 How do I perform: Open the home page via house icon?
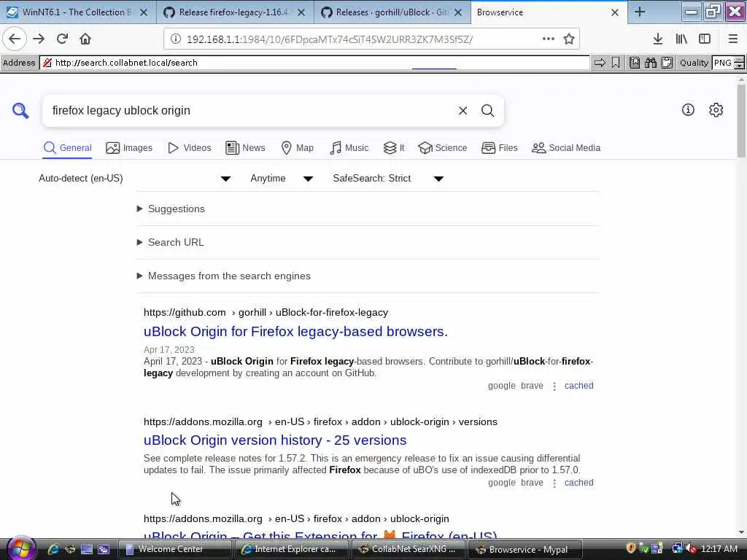point(85,39)
